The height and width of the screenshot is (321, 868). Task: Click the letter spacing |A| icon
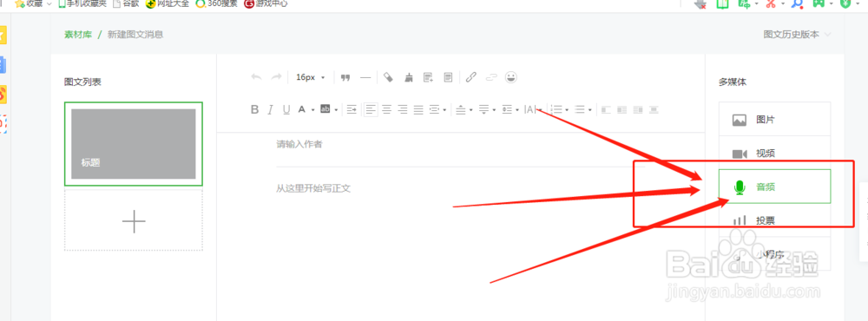(x=530, y=109)
